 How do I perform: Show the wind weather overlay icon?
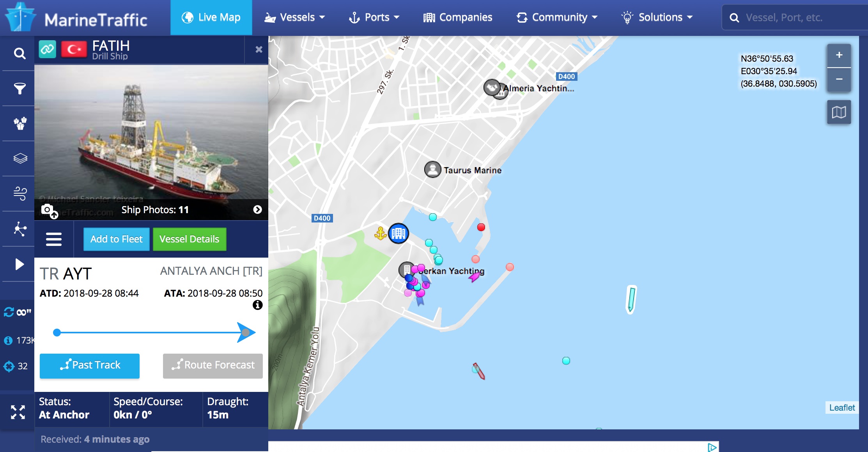click(x=19, y=193)
